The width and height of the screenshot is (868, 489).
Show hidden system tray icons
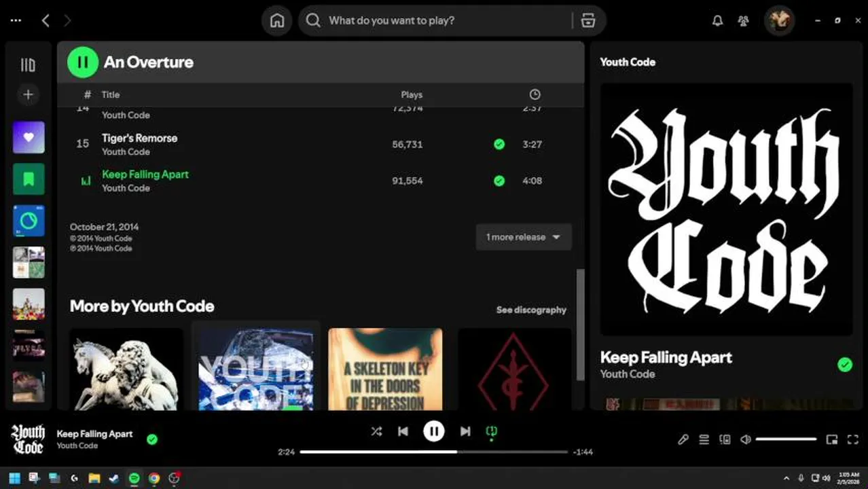pyautogui.click(x=786, y=478)
